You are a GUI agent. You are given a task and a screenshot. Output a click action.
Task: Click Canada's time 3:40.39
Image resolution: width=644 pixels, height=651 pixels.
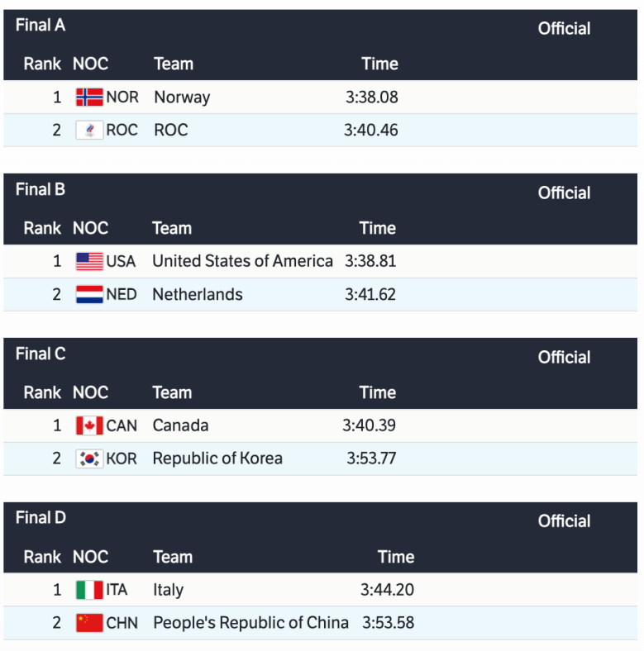coord(369,426)
